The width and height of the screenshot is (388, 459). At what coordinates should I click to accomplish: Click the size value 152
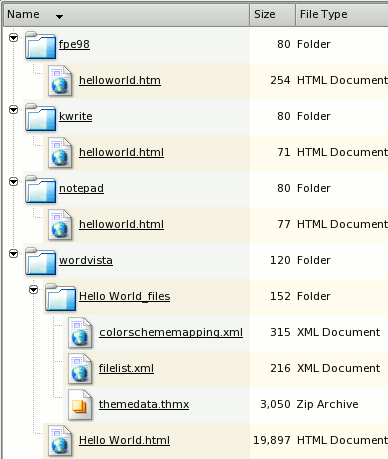pos(280,296)
